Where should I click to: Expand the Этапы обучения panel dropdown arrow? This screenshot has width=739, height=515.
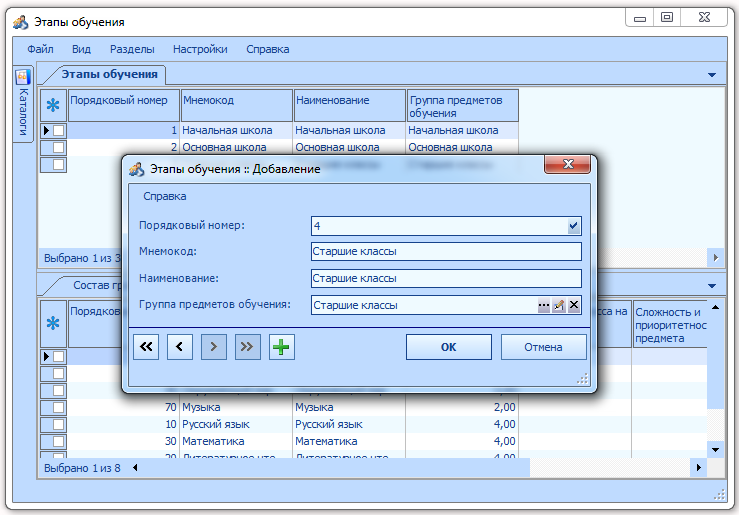[x=712, y=75]
